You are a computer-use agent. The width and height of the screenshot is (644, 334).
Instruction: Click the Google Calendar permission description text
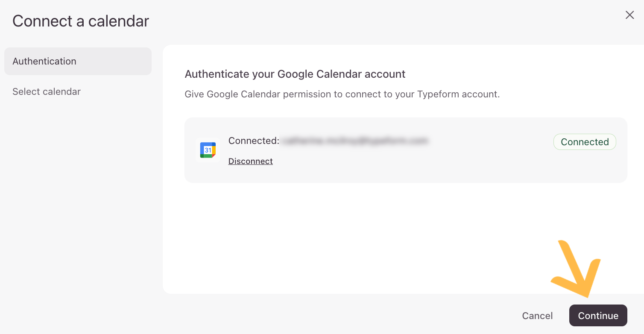point(342,94)
